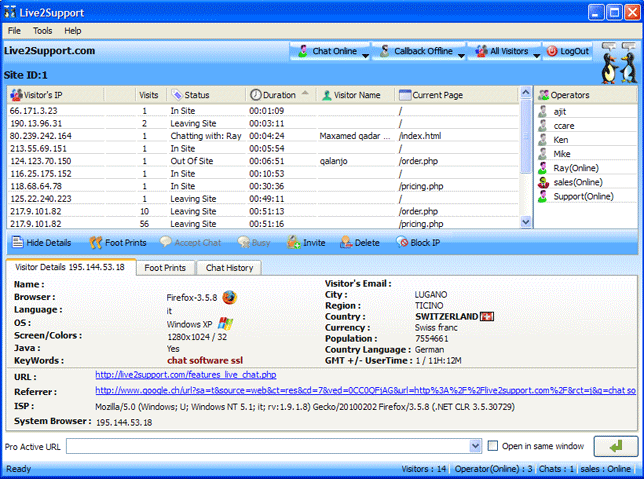The width and height of the screenshot is (644, 479).
Task: Open the Help menu
Action: click(x=73, y=31)
